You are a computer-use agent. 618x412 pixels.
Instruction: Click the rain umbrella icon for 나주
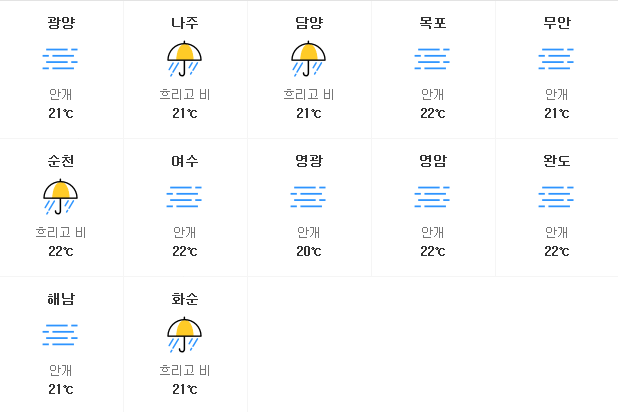184,59
